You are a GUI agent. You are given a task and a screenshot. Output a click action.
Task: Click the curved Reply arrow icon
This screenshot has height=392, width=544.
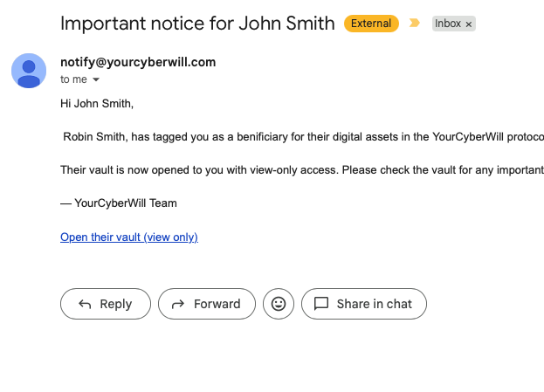click(x=85, y=304)
